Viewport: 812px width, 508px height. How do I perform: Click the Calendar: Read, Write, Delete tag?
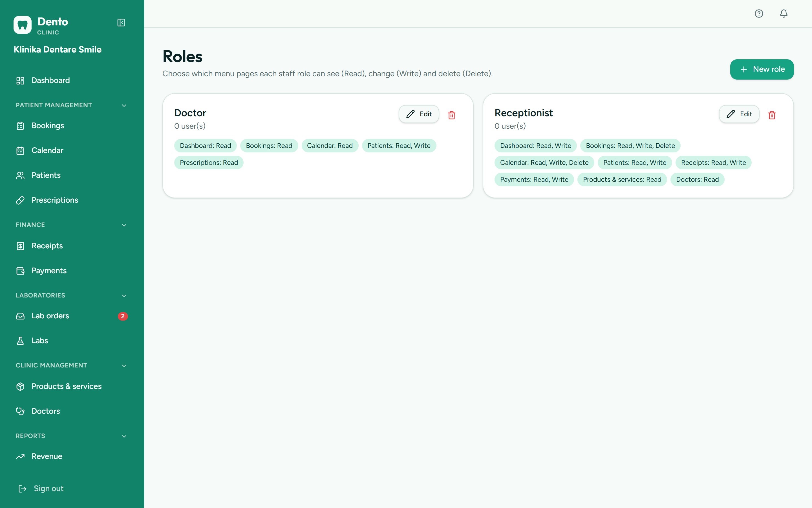tap(544, 163)
